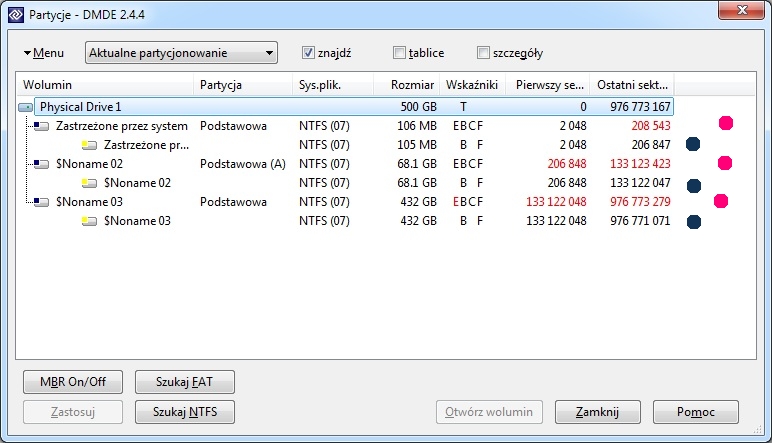Viewport: 772px width, 443px height.
Task: Click the Podstawowa (A) partition type cell
Action: [x=243, y=164]
